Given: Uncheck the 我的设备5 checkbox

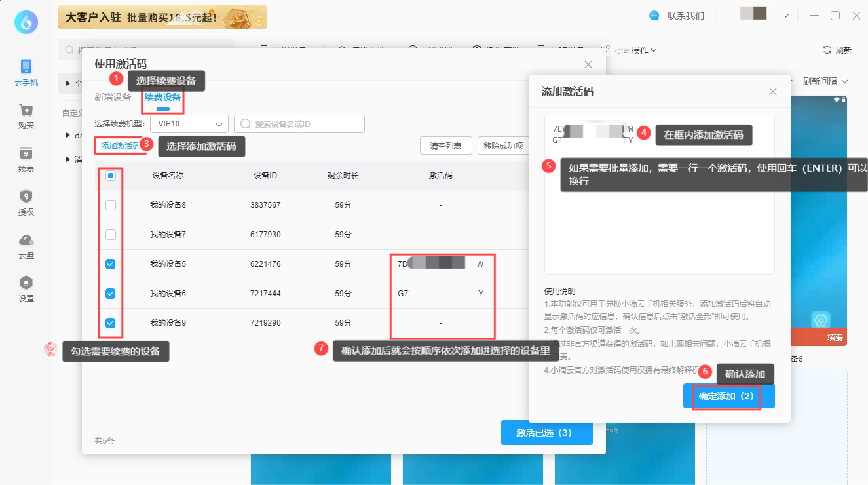Looking at the screenshot, I should tap(111, 264).
